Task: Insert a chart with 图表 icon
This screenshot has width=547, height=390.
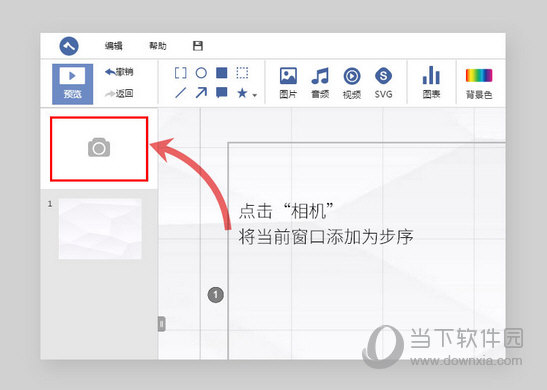Action: pos(432,82)
